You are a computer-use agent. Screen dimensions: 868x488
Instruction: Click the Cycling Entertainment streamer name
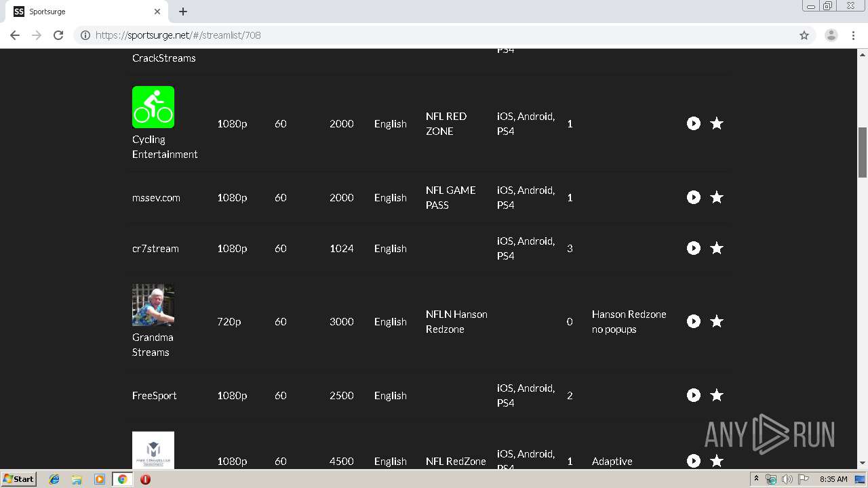(165, 147)
